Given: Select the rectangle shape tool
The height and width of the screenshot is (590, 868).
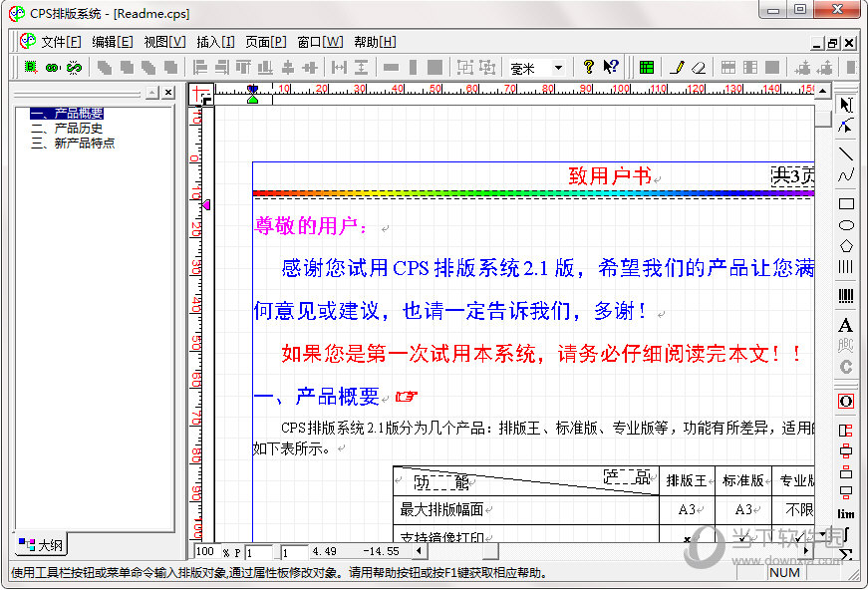Looking at the screenshot, I should (846, 203).
